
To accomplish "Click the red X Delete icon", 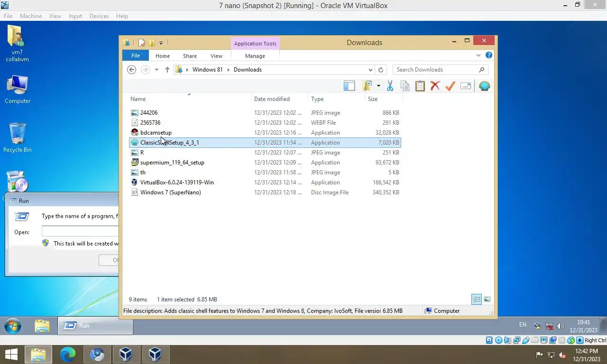I will (435, 86).
